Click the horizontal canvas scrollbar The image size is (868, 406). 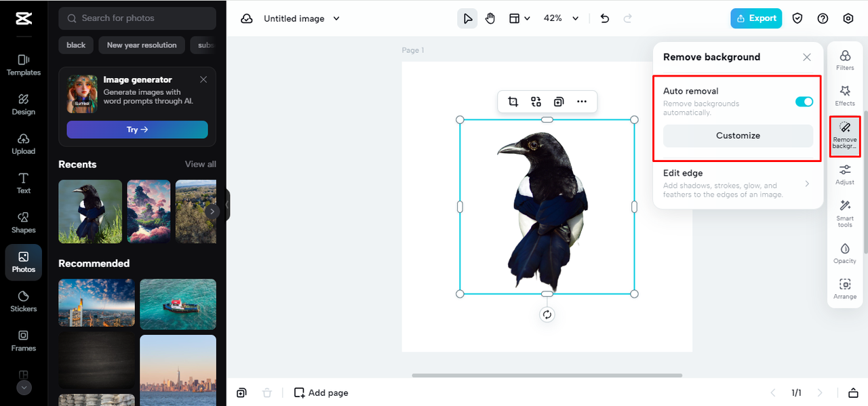(547, 375)
